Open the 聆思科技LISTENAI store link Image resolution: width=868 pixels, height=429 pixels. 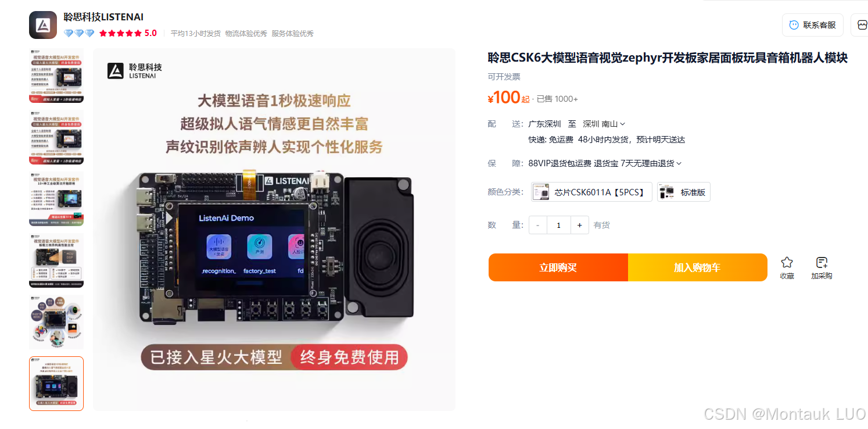(x=103, y=17)
